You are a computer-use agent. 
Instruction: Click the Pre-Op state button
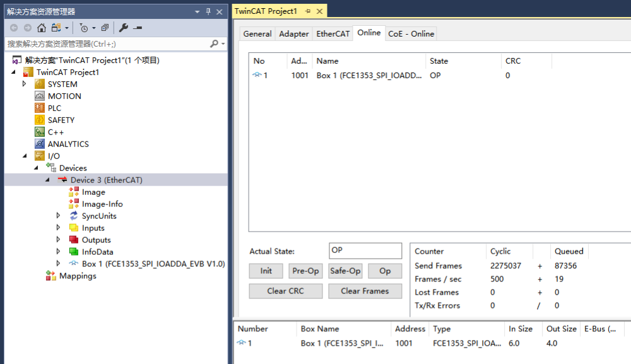[305, 271]
